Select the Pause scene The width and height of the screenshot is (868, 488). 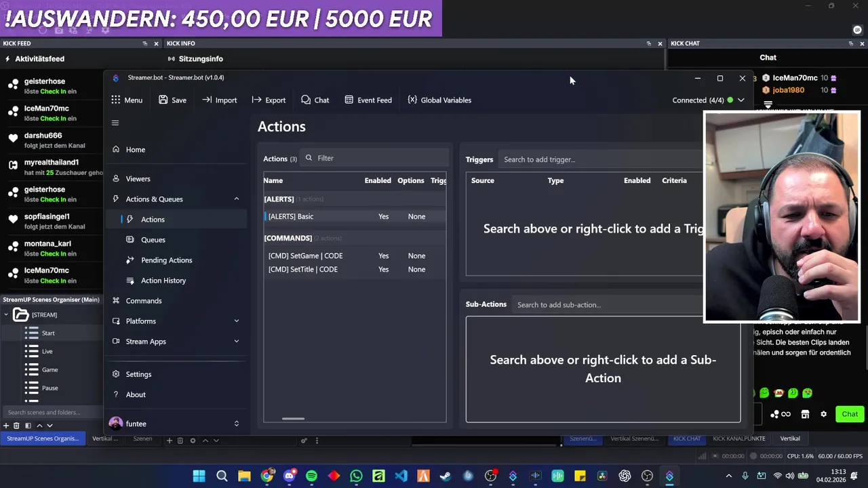click(50, 388)
